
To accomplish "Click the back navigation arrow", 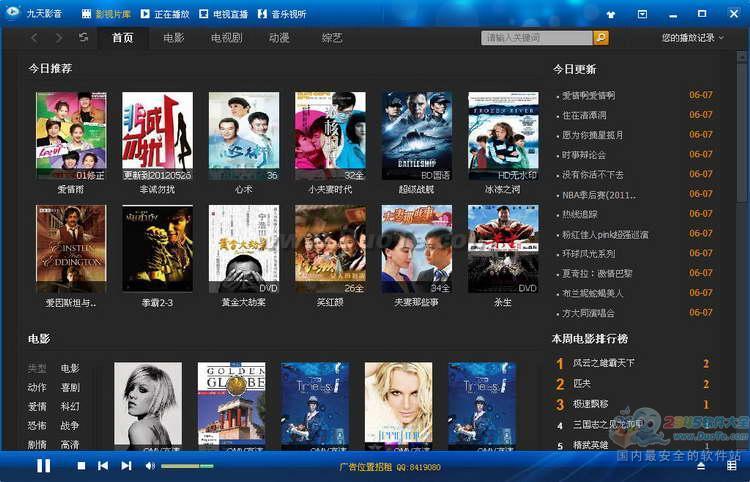I will pyautogui.click(x=34, y=38).
